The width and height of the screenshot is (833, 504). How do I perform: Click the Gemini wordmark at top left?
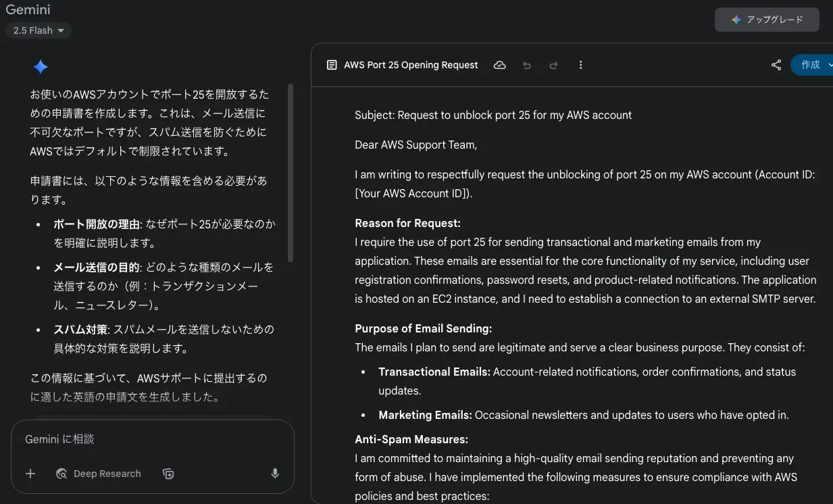coord(27,9)
